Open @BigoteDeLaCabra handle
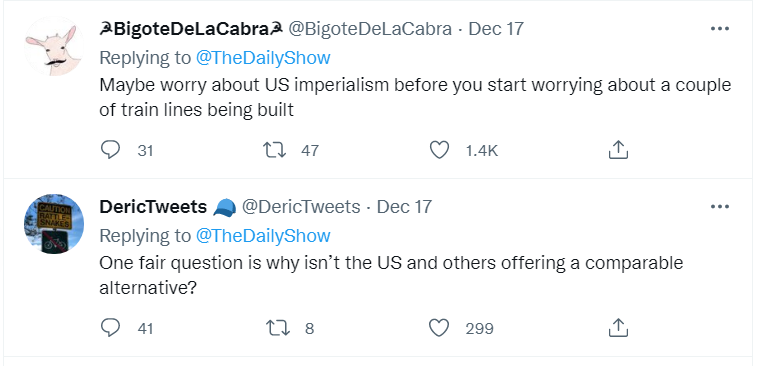This screenshot has height=366, width=759. [370, 29]
